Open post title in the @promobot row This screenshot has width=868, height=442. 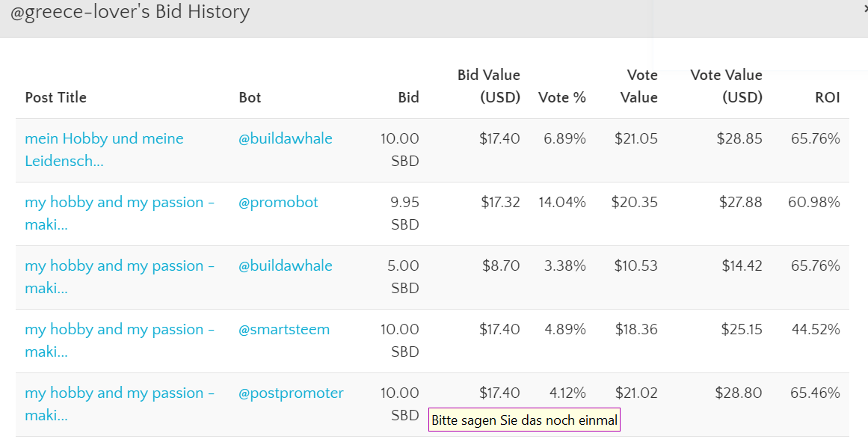pyautogui.click(x=120, y=213)
